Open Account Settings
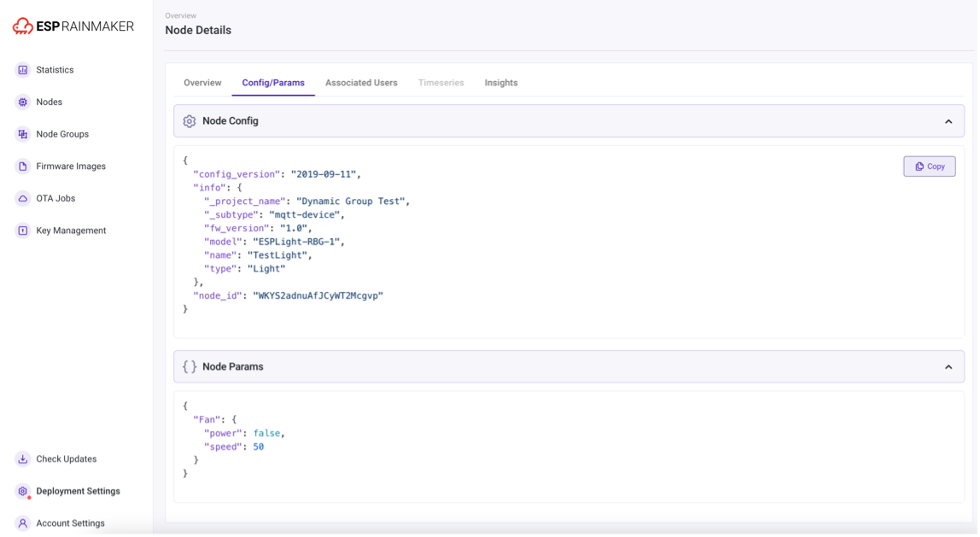 pos(71,523)
